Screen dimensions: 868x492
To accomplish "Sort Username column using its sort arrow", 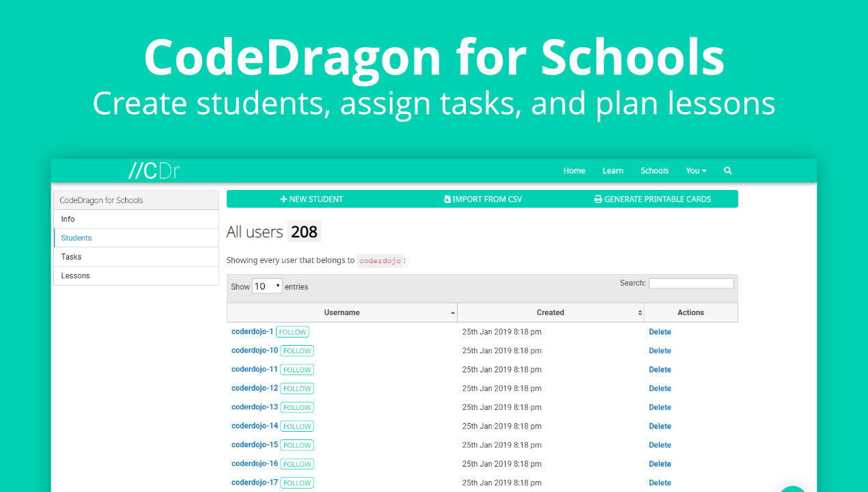I will pos(452,312).
